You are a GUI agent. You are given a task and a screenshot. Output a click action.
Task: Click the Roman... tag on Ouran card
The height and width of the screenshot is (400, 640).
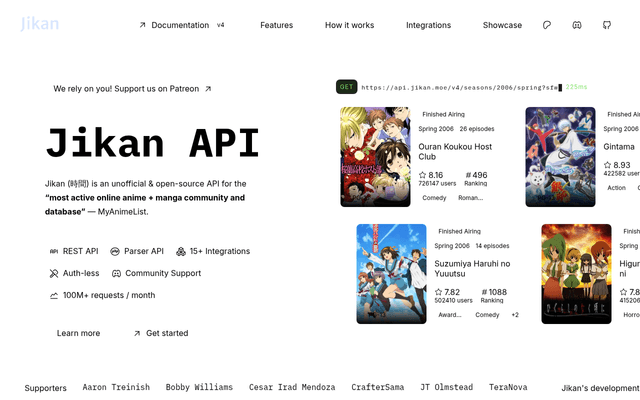(471, 198)
